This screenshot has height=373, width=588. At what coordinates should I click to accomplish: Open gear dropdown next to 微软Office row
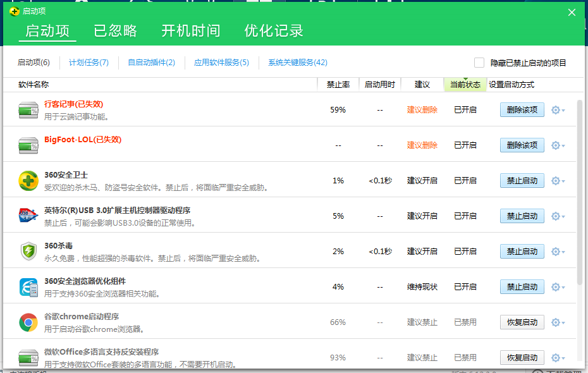click(x=554, y=357)
